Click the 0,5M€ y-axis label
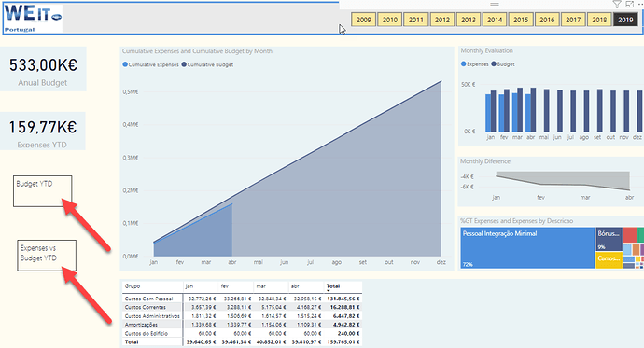Image resolution: width=644 pixels, height=348 pixels. click(x=131, y=92)
